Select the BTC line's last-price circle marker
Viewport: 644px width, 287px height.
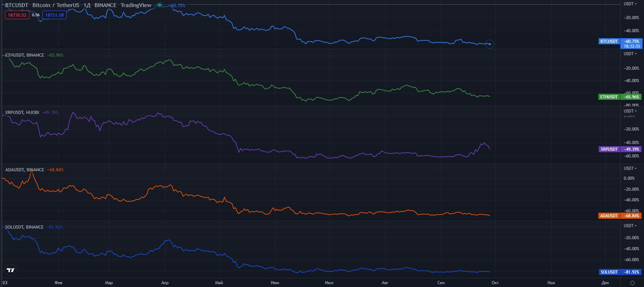pos(490,44)
